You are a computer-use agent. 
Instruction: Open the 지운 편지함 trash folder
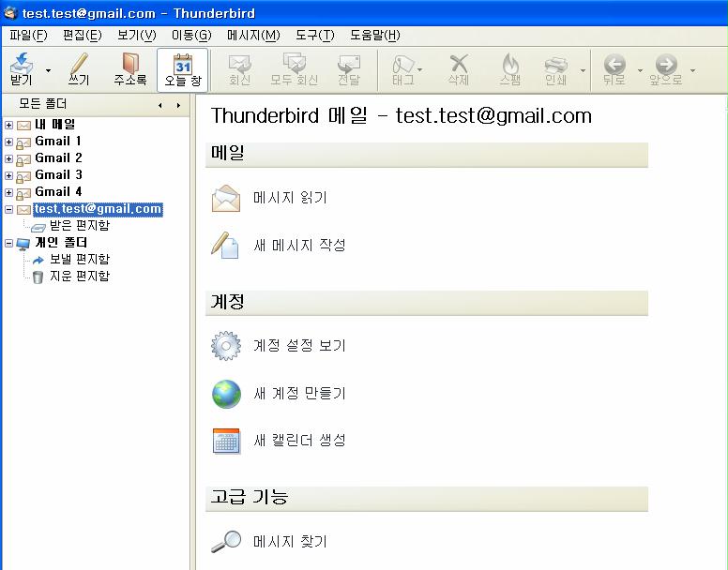(x=80, y=277)
